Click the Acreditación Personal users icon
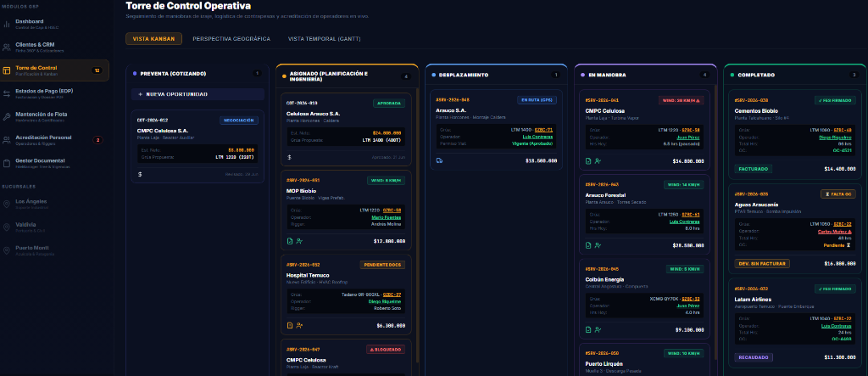868x376 pixels. pos(7,140)
